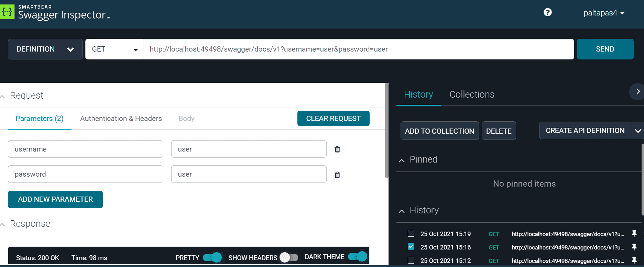The width and height of the screenshot is (644, 267).
Task: Click ADD NEW PARAMETER
Action: (55, 199)
